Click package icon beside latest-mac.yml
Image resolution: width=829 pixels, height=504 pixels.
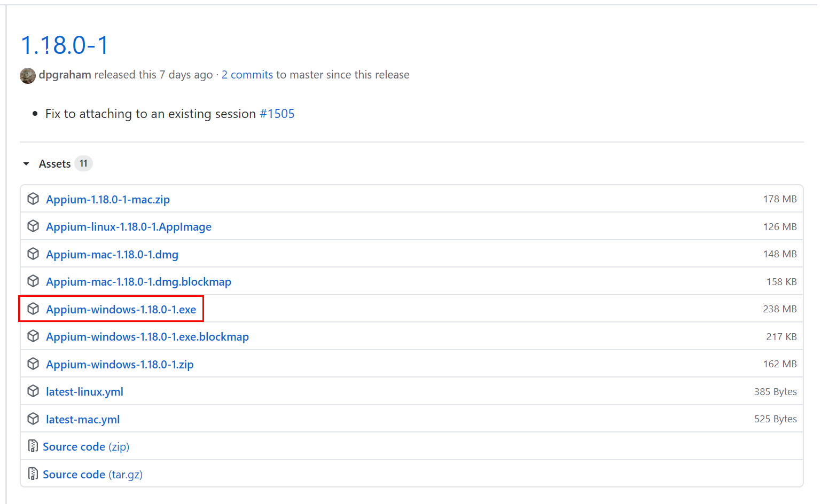[x=33, y=419]
